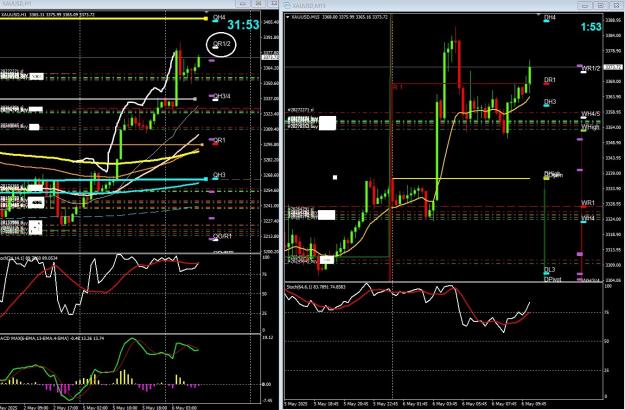Select the DH3 label in the H1 chart

(x=219, y=175)
